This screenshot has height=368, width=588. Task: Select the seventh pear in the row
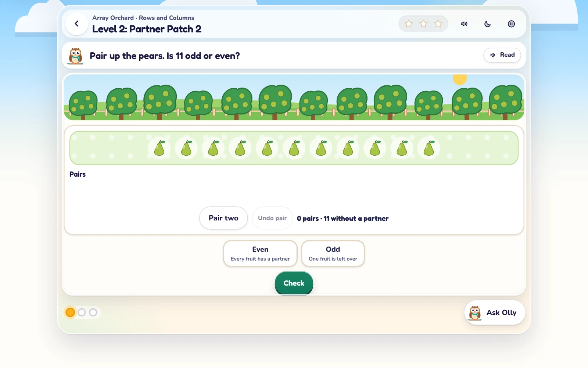click(x=321, y=148)
